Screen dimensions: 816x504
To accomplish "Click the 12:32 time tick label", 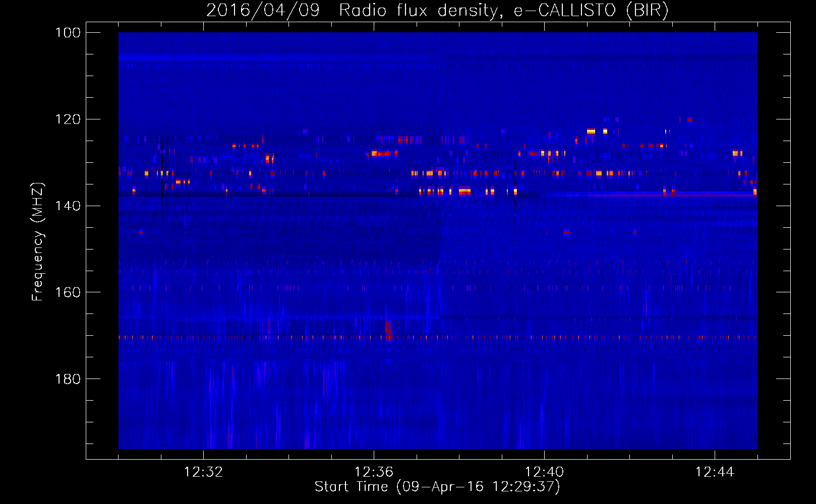I will (x=203, y=472).
